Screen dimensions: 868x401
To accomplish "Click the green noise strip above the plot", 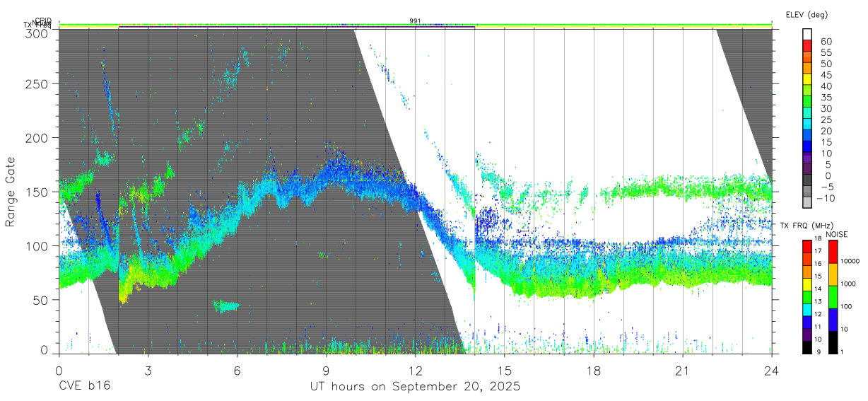I will pyautogui.click(x=415, y=23).
